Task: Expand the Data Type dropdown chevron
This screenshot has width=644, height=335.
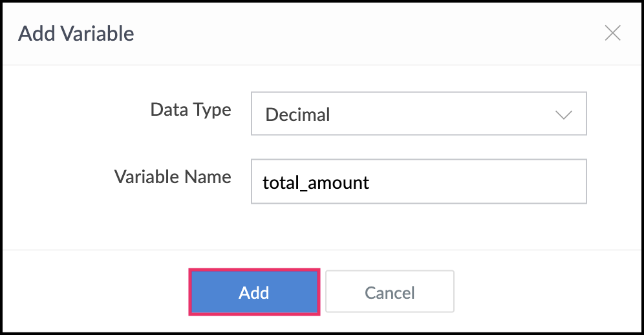Action: pyautogui.click(x=564, y=114)
